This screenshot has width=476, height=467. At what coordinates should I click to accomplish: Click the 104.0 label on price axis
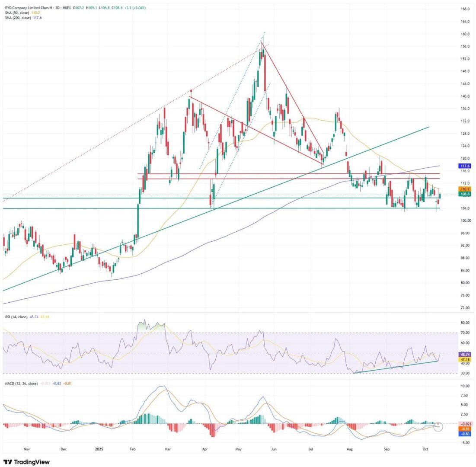point(465,208)
